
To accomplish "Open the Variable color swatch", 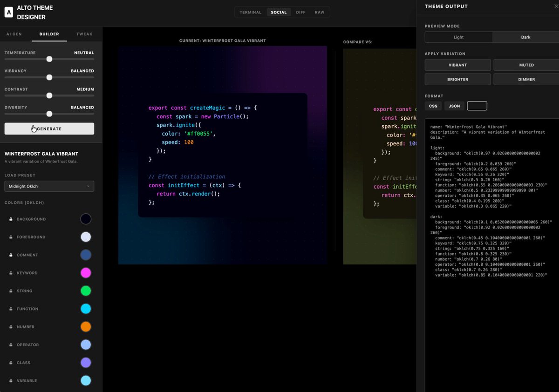I will point(86,380).
